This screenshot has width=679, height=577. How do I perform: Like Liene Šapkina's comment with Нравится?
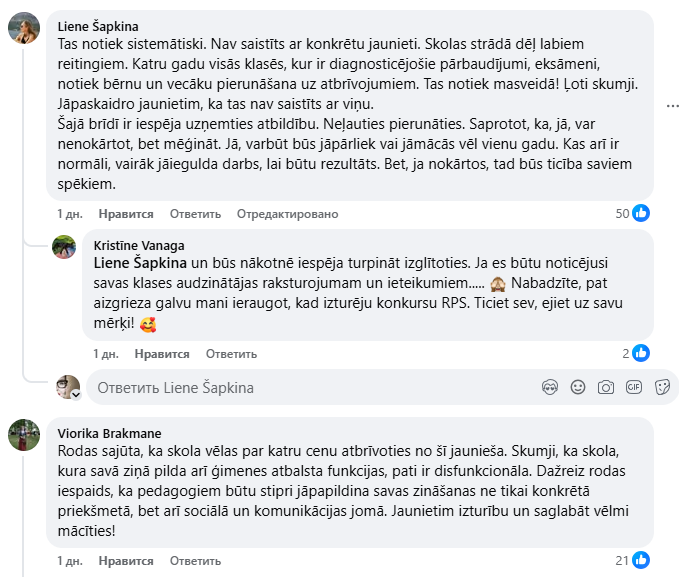point(126,214)
